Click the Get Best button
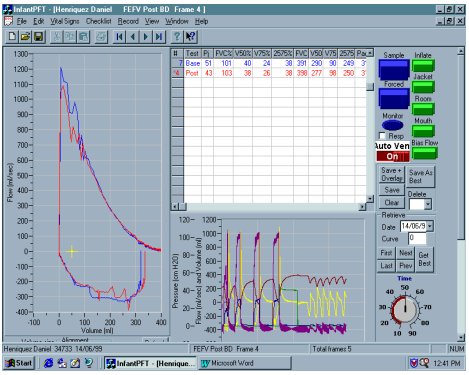This screenshot has height=375, width=469. click(424, 259)
